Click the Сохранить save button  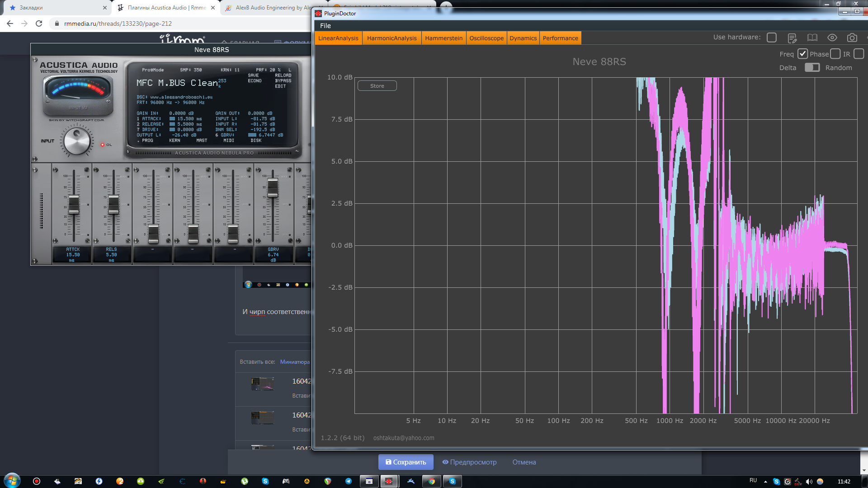pyautogui.click(x=406, y=462)
